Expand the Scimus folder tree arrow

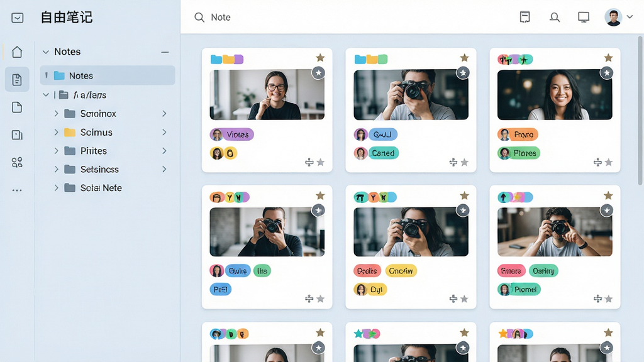tap(56, 132)
